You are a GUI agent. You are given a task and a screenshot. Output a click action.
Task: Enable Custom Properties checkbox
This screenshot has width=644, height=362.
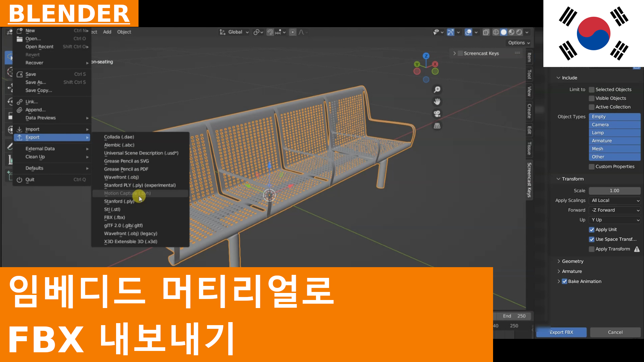pos(592,167)
